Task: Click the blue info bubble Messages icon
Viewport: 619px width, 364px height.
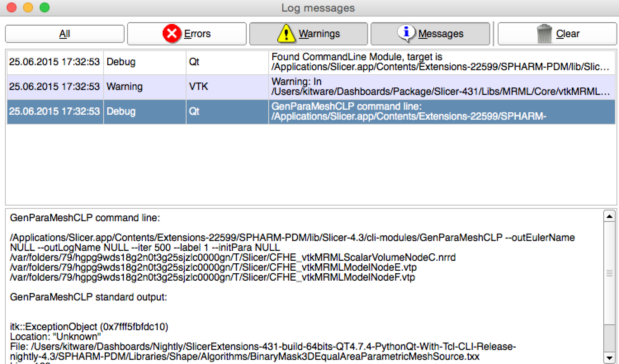Action: tap(406, 33)
